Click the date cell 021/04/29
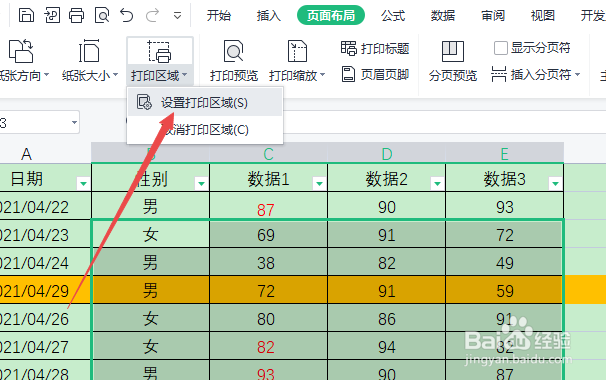Viewport: 606px width, 380px height. click(x=45, y=290)
